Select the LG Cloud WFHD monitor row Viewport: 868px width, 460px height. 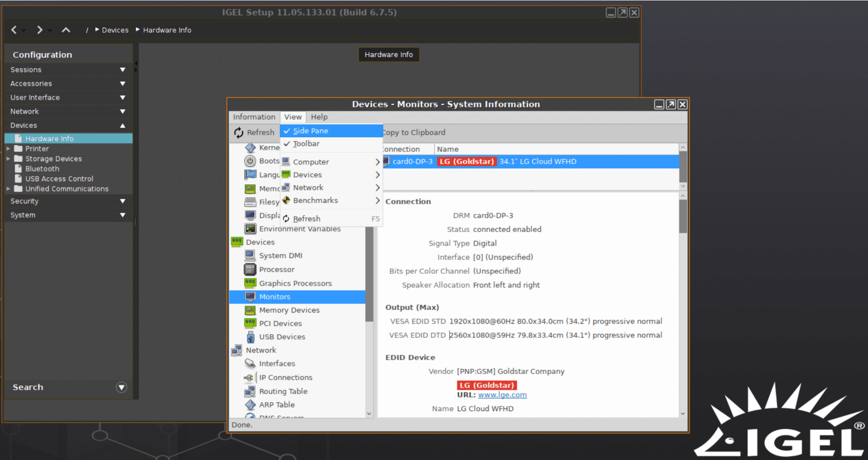530,161
